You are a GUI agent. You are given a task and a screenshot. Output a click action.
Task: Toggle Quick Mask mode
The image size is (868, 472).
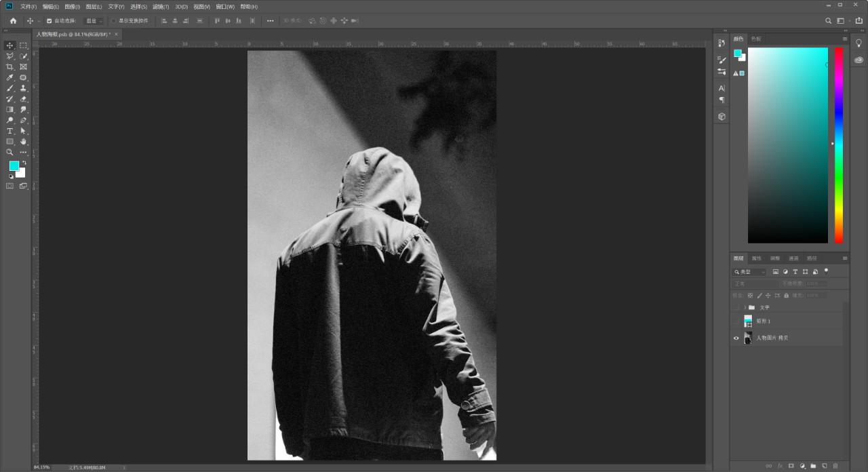[9, 186]
